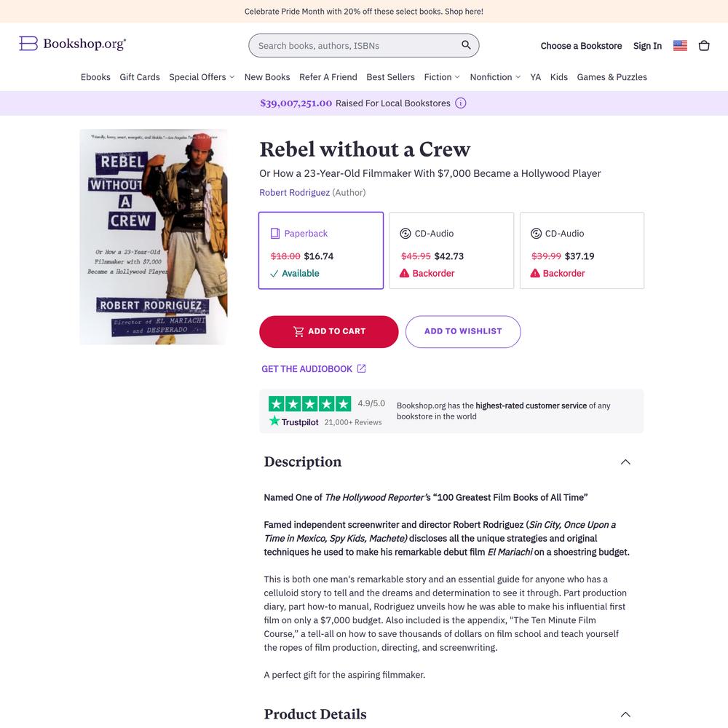Expand the Special Offers dropdown
728x728 pixels.
point(202,77)
